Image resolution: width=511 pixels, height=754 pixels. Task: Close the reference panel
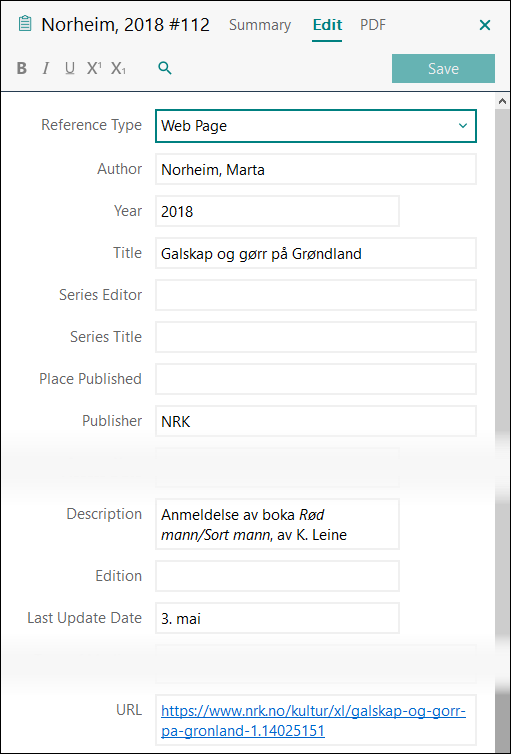click(485, 25)
